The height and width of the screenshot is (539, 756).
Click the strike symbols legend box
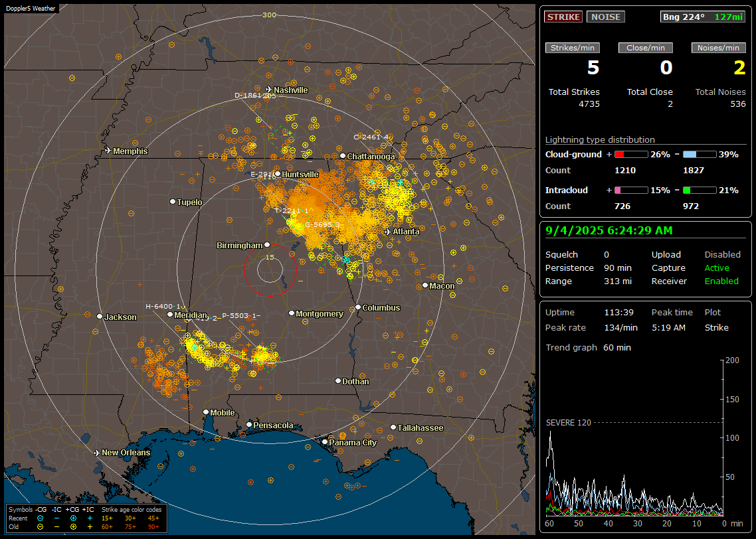(87, 518)
